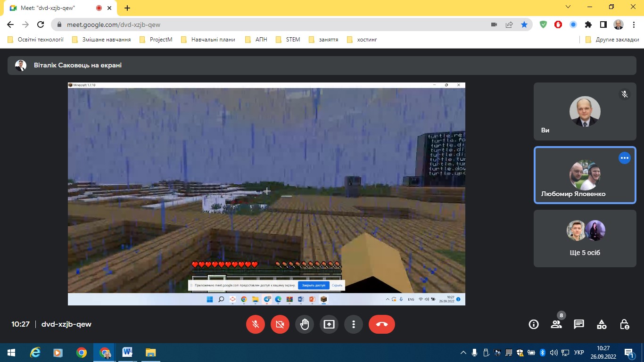Show the participants list with badge 8
644x362 pixels.
tap(556, 324)
